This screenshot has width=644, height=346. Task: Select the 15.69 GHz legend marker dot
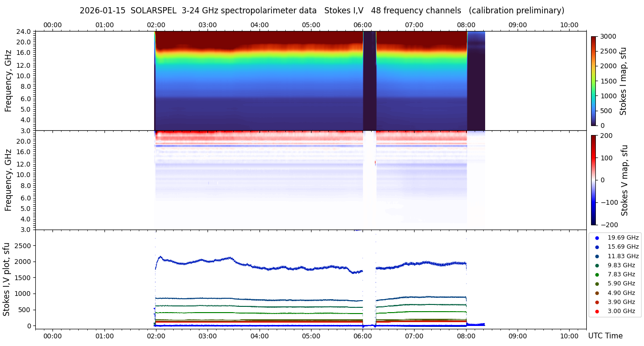[x=597, y=247]
